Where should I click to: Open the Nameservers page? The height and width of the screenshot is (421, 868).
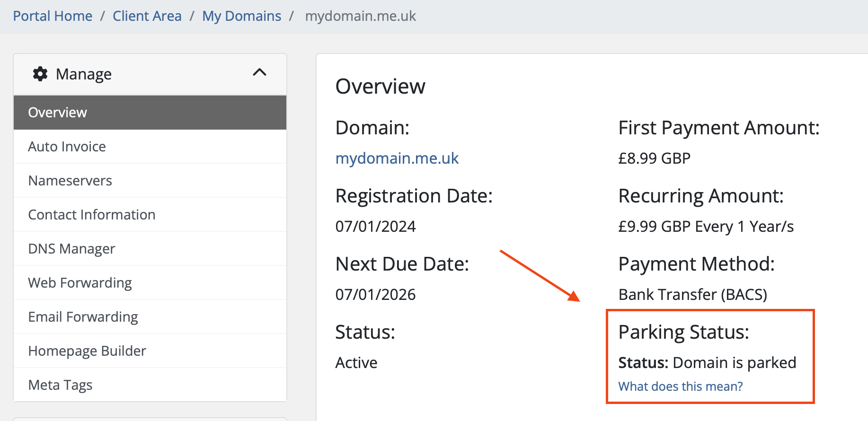(x=70, y=181)
